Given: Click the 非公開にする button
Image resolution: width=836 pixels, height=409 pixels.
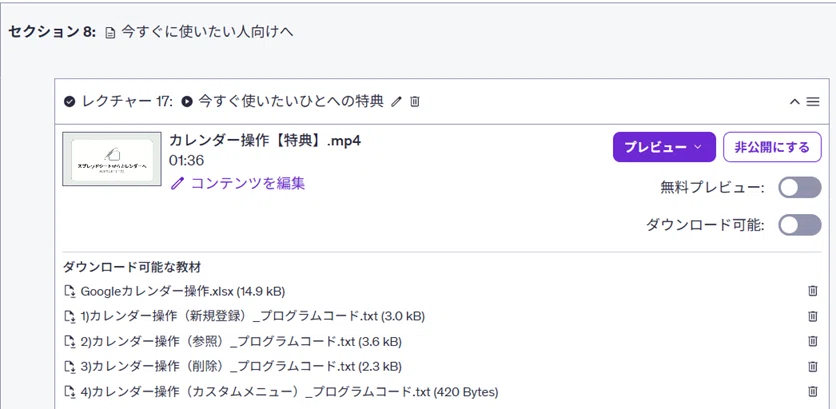Looking at the screenshot, I should point(772,147).
